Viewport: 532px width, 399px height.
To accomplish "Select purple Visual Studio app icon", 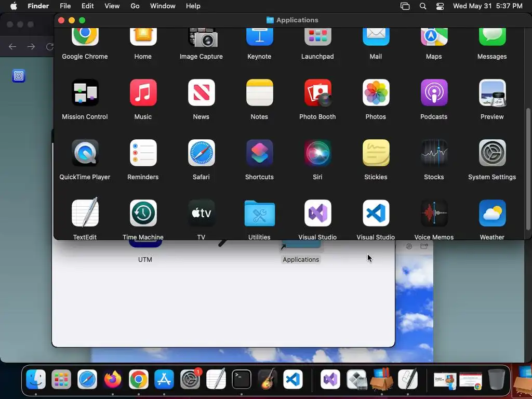I will pos(317,212).
